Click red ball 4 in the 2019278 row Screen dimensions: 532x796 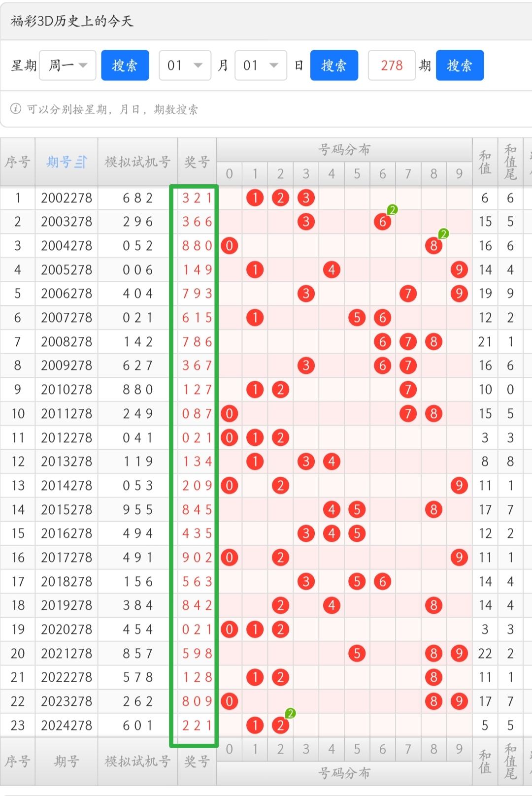tap(332, 605)
